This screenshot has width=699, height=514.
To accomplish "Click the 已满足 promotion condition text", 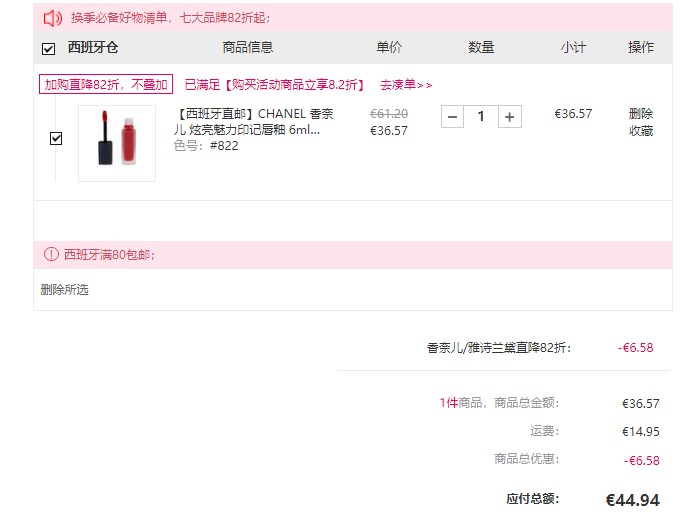I will [x=274, y=85].
